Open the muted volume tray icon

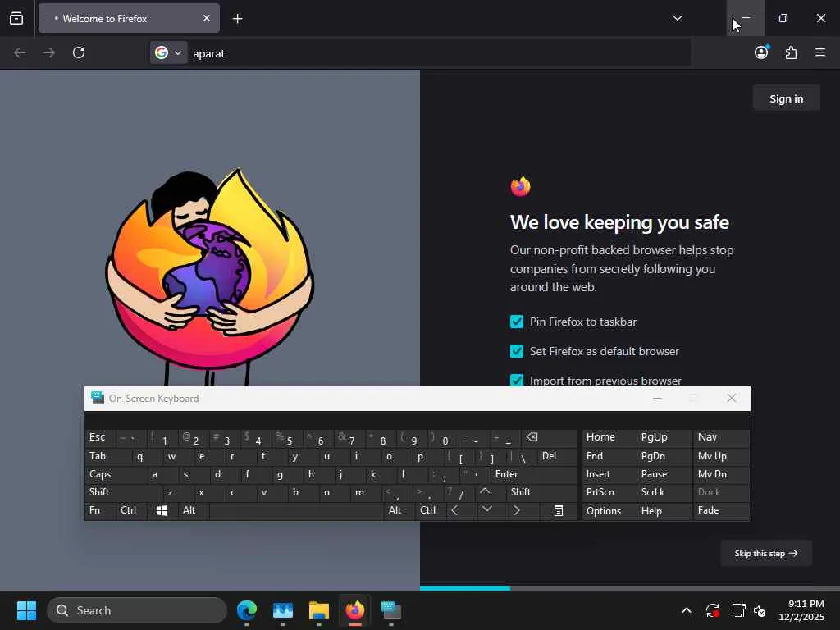point(760,610)
